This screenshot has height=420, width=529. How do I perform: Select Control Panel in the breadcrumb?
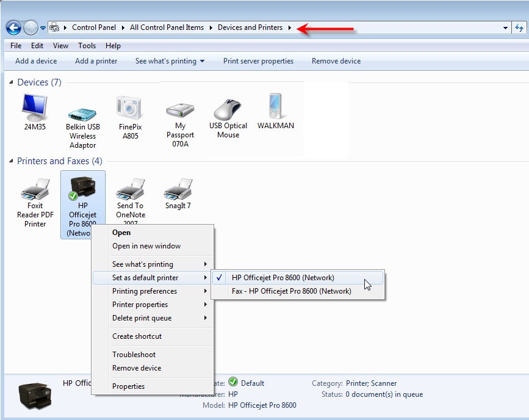(x=94, y=27)
